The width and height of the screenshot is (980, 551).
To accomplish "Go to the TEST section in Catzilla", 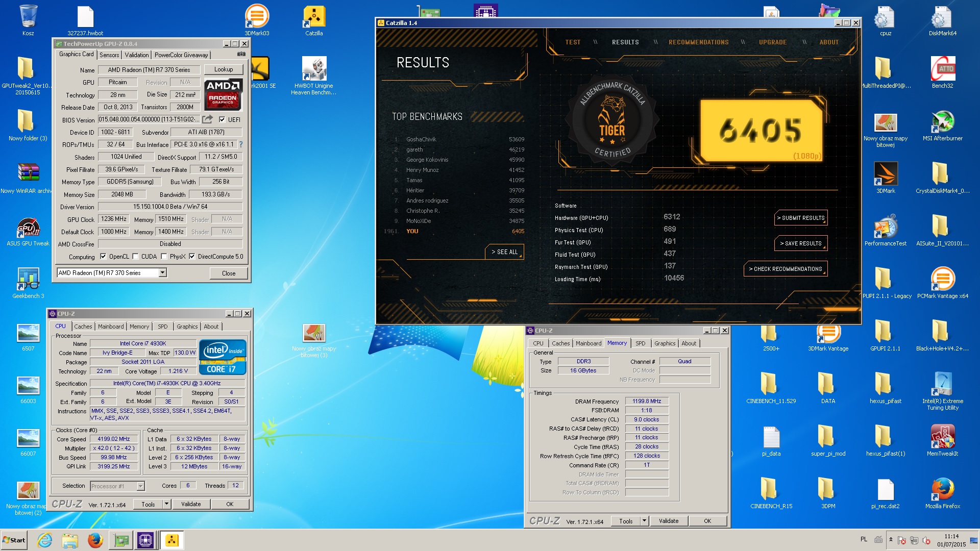I will tap(573, 42).
